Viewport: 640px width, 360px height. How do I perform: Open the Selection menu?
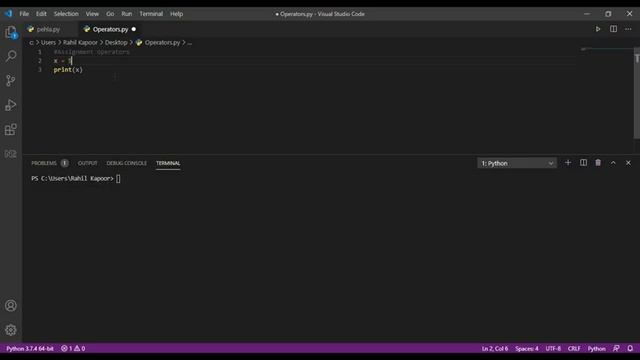point(66,13)
